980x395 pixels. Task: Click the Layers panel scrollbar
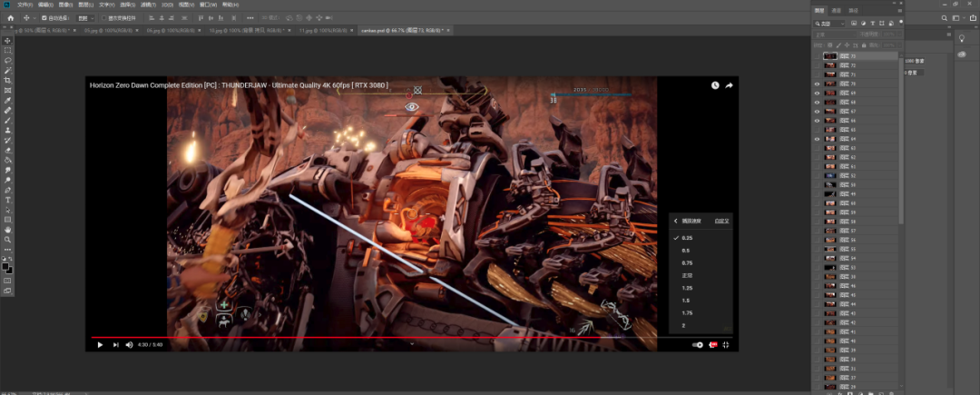pyautogui.click(x=901, y=141)
